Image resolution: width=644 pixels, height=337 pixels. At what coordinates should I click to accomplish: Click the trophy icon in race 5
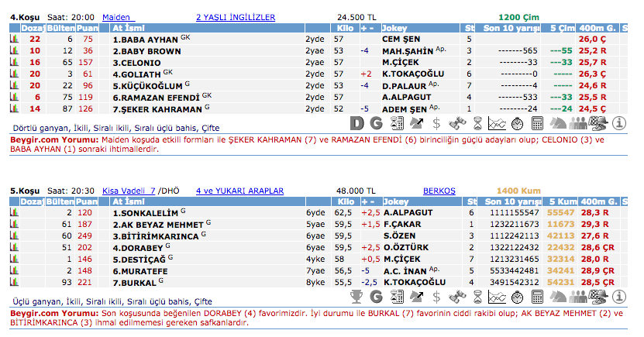356,296
